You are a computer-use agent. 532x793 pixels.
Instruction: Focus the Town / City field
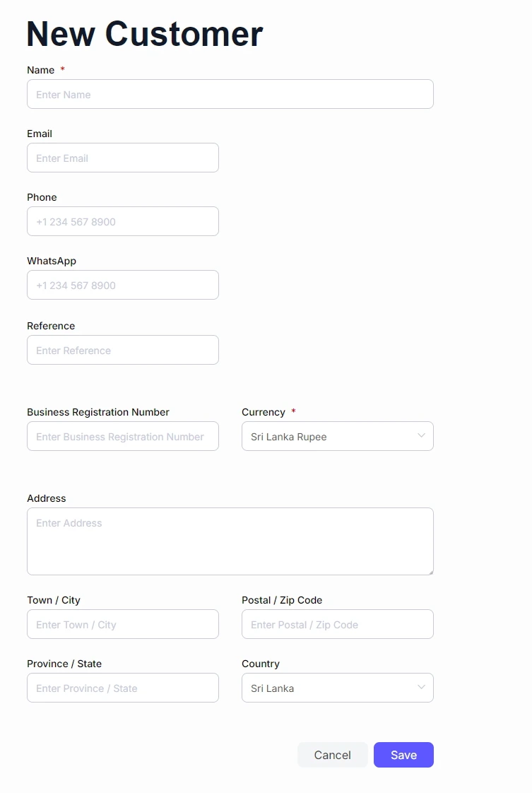click(122, 624)
